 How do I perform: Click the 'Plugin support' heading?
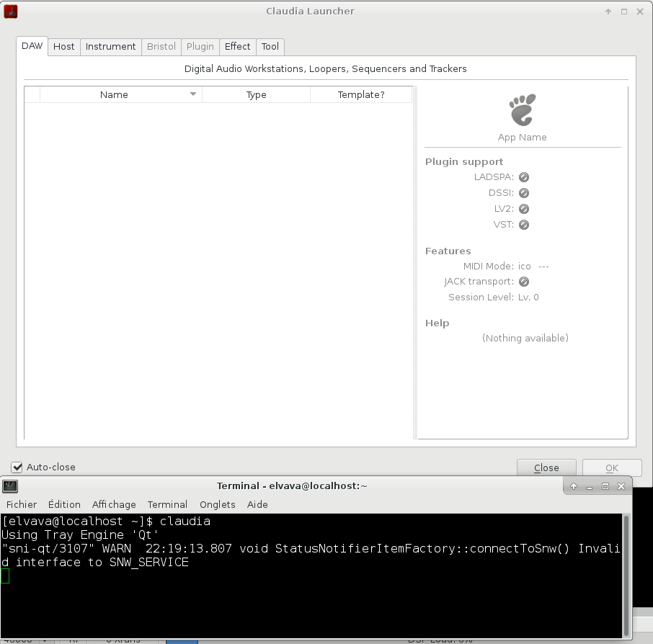tap(464, 161)
